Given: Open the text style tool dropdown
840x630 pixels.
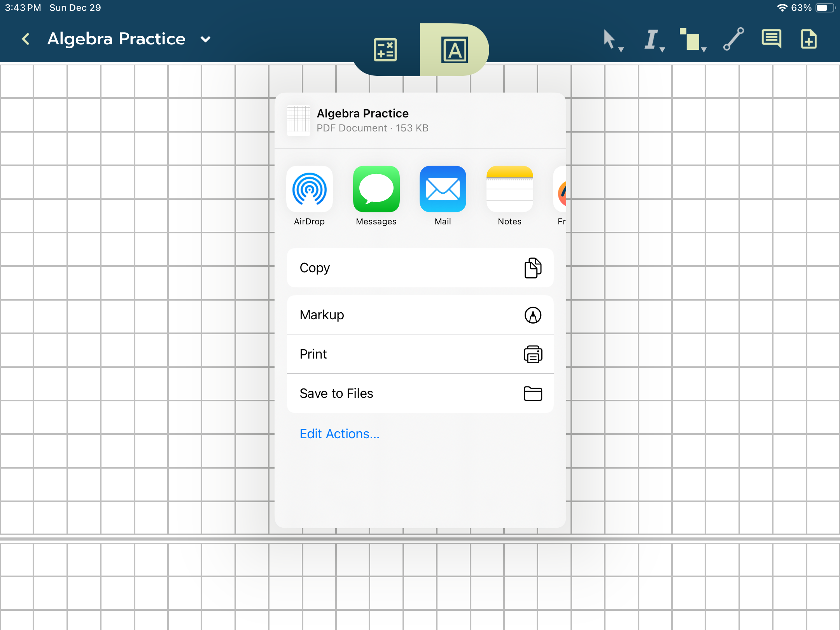Looking at the screenshot, I should coord(654,40).
